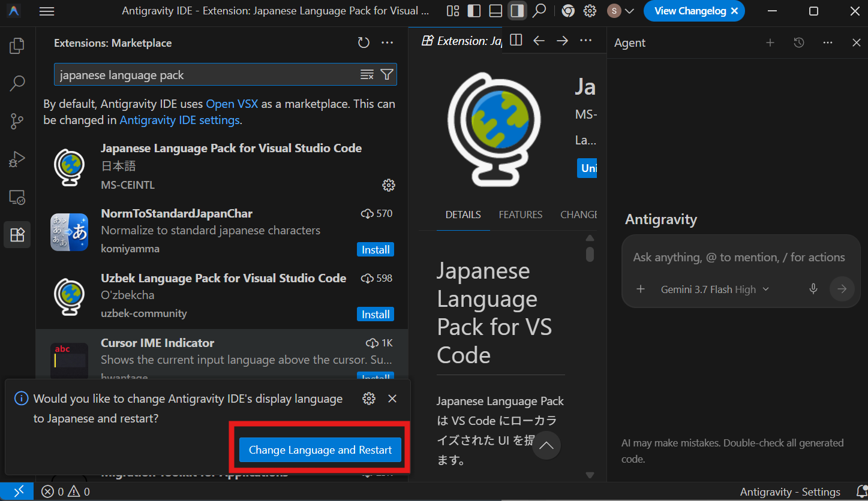Dismiss the View Changelog pill

pos(734,11)
